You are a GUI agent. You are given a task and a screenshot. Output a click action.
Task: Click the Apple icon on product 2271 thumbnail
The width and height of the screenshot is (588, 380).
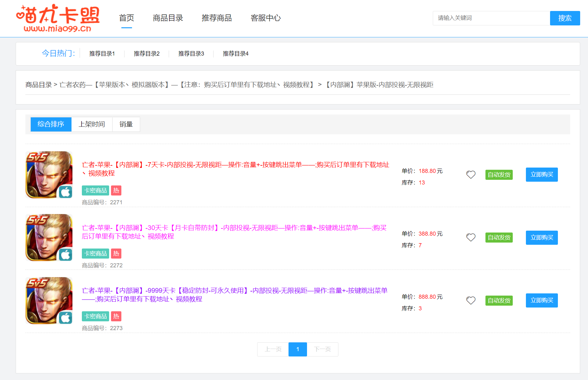click(66, 192)
